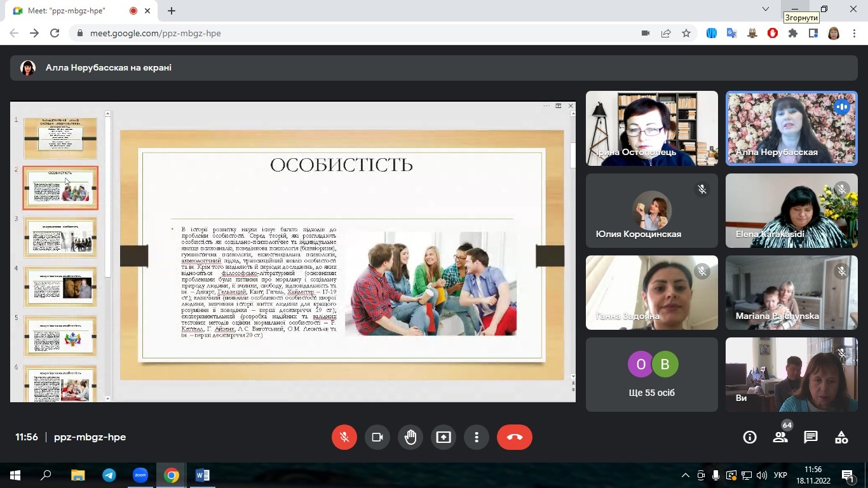This screenshot has width=868, height=488.
Task: Show hidden system tray icons
Action: 685,475
